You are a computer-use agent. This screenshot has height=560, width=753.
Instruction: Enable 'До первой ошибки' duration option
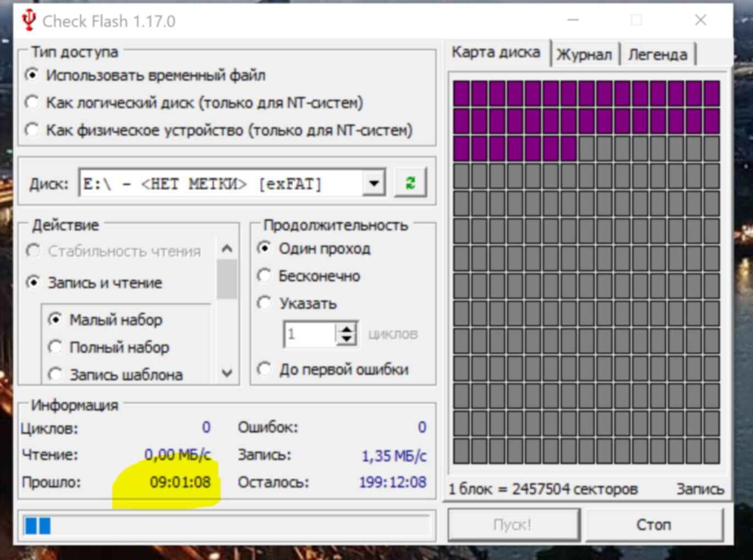[265, 369]
